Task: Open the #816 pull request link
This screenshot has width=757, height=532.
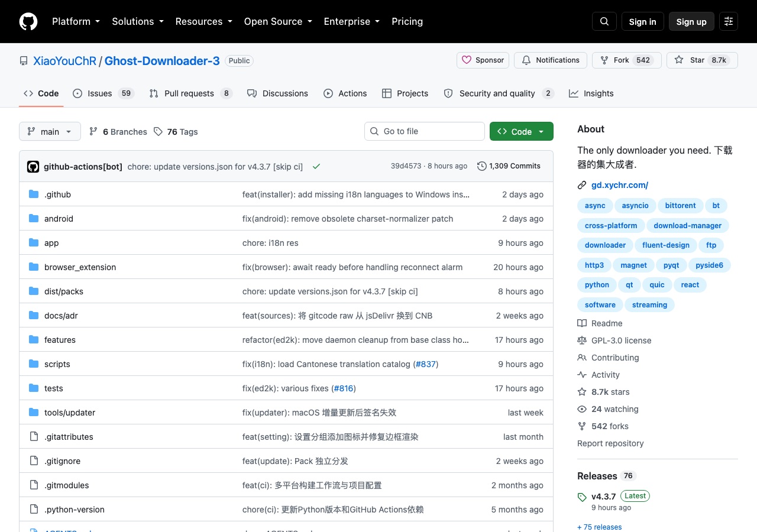Action: 344,388
